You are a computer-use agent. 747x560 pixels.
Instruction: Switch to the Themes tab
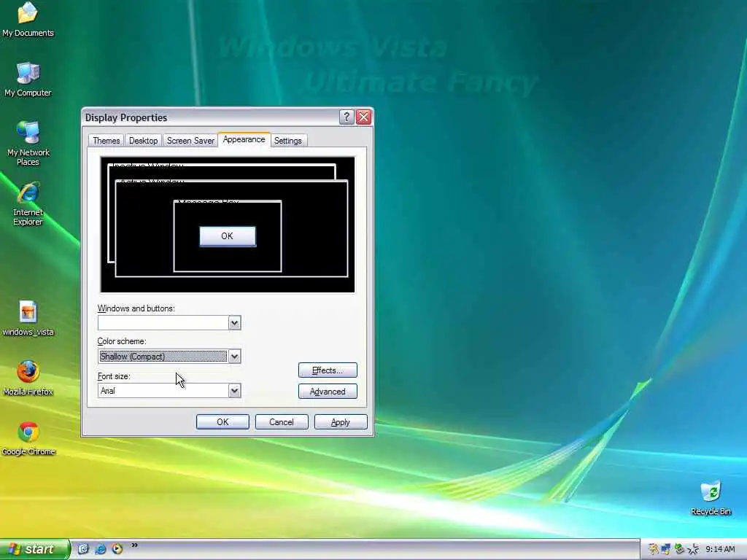tap(107, 141)
